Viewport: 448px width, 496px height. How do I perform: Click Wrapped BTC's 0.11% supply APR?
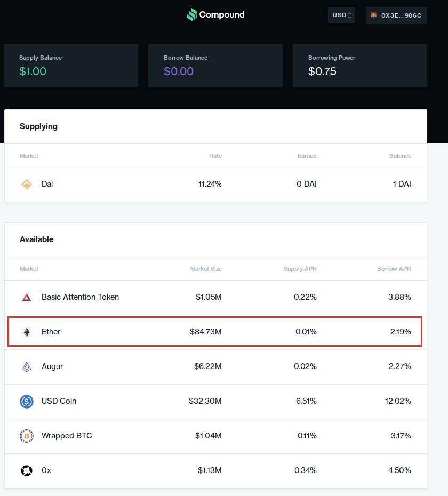[x=307, y=436]
